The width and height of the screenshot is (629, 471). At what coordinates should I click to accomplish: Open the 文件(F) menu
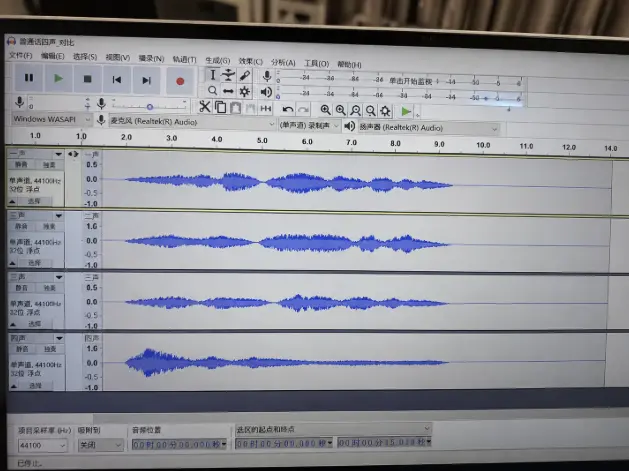(x=20, y=55)
